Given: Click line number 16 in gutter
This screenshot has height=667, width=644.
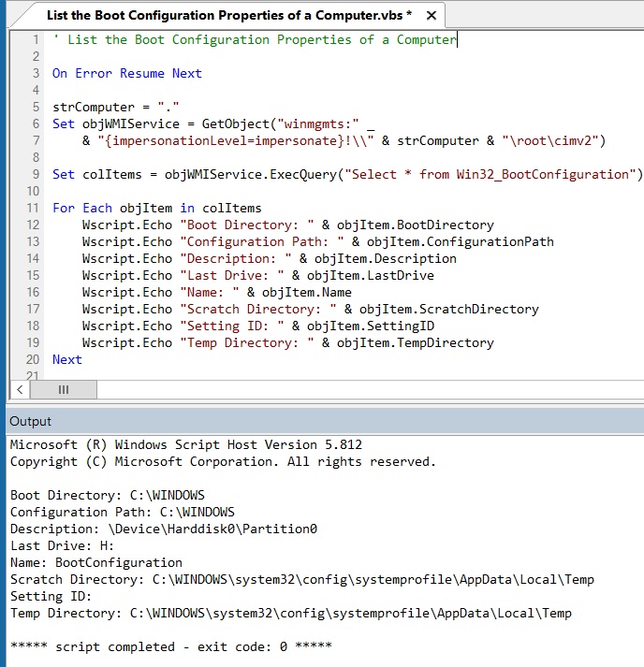Looking at the screenshot, I should coord(33,292).
